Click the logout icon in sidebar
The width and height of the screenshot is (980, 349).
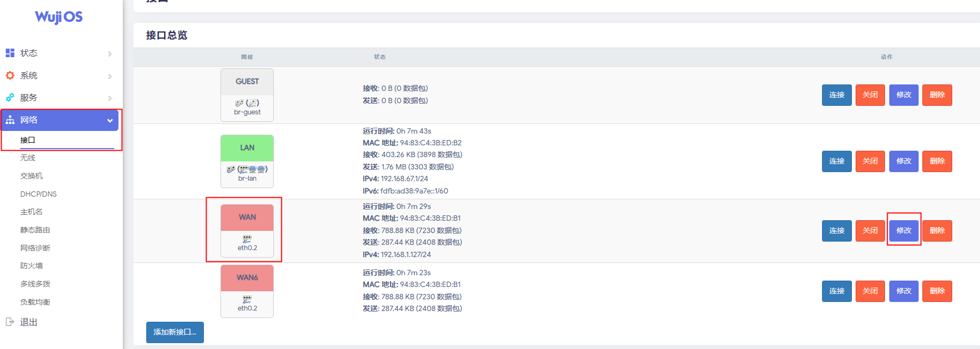(10, 322)
